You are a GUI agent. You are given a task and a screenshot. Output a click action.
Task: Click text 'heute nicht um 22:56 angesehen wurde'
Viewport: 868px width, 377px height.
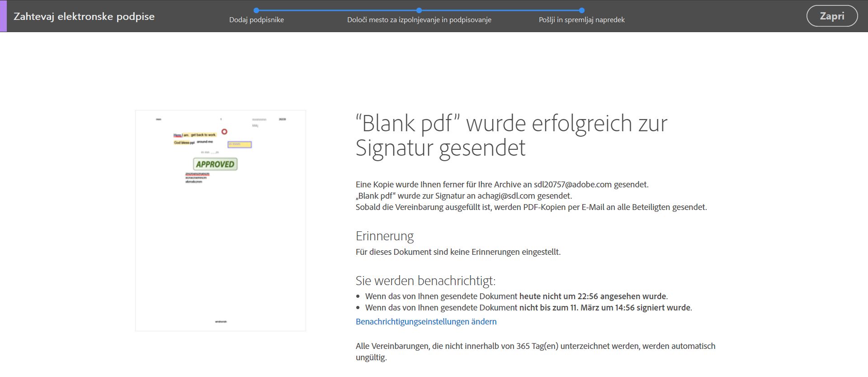point(593,296)
